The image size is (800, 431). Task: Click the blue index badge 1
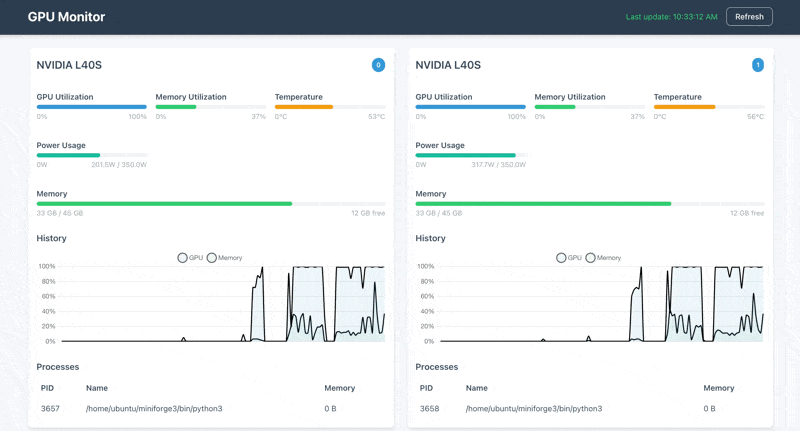click(757, 65)
